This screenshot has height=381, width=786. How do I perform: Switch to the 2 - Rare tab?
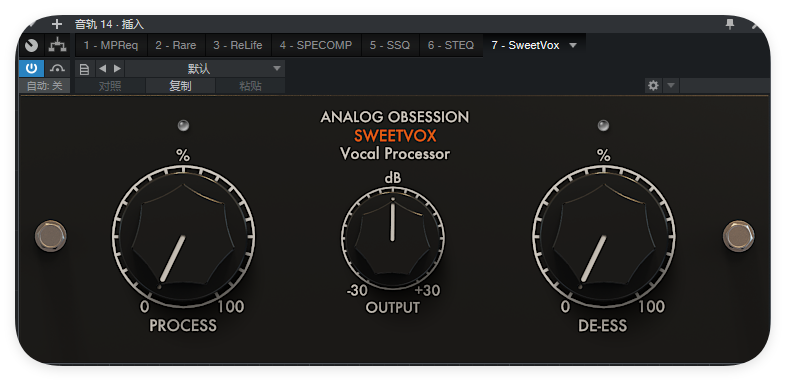click(175, 46)
